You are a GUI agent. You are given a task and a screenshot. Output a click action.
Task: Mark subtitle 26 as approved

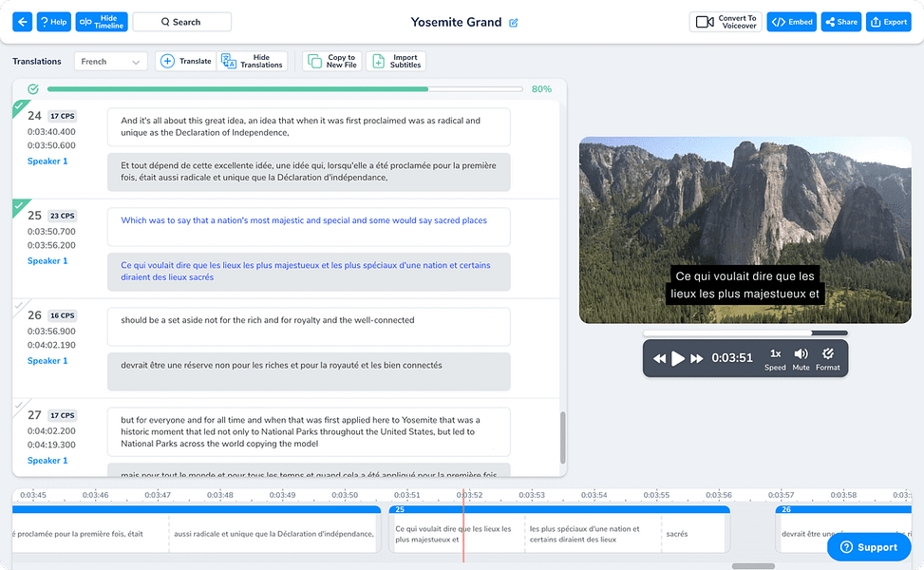coord(19,306)
